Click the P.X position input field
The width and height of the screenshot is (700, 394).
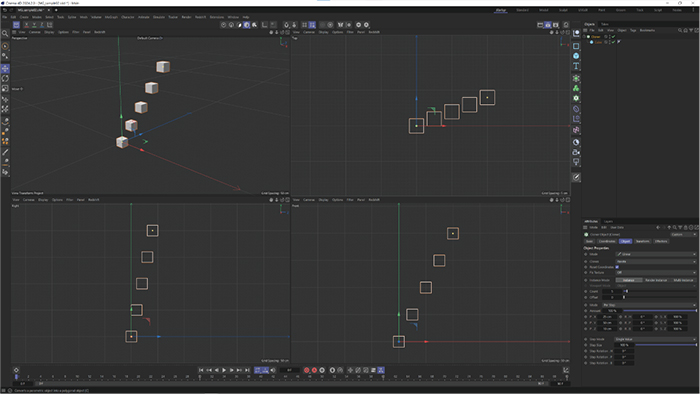coord(608,316)
